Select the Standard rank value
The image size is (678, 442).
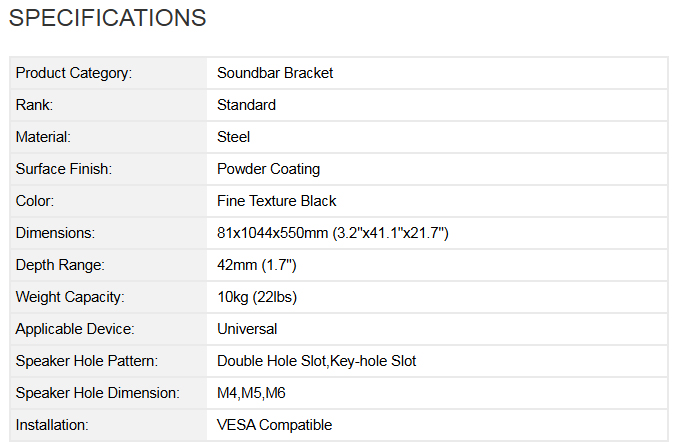pos(246,105)
